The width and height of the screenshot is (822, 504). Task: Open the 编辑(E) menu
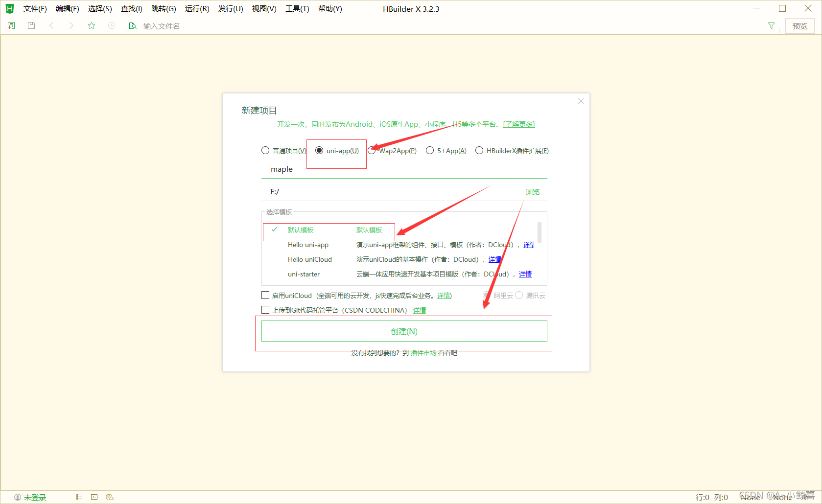click(x=68, y=9)
